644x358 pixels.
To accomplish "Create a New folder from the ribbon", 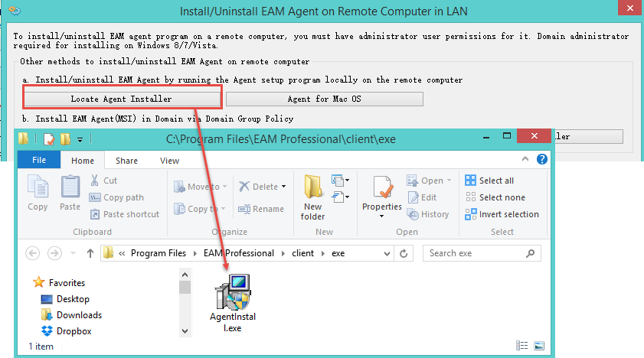I will coord(313,196).
